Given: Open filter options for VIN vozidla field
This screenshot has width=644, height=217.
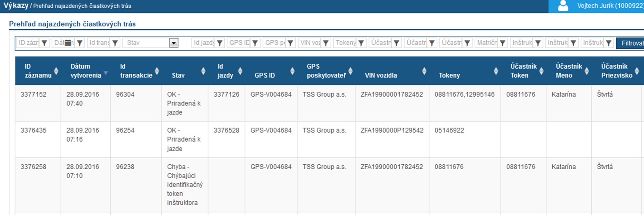Looking at the screenshot, I should 326,43.
